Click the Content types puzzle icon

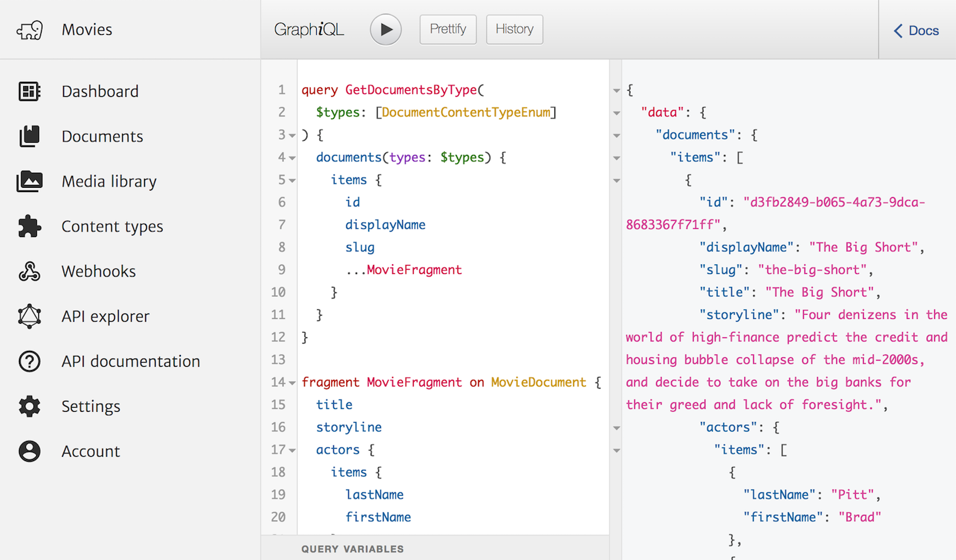(29, 227)
